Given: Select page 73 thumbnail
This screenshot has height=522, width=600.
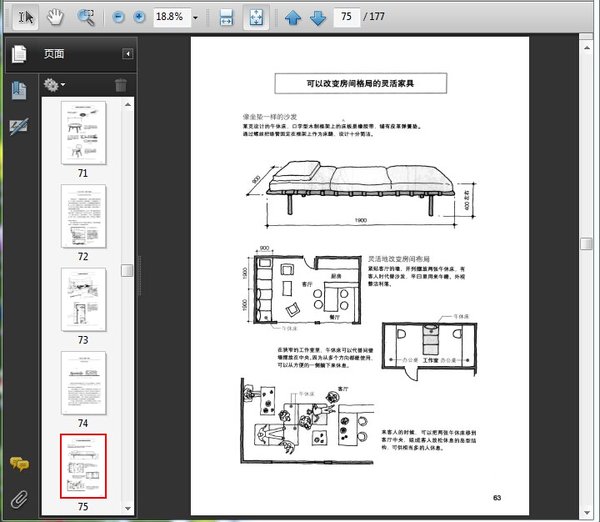Looking at the screenshot, I should pyautogui.click(x=84, y=299).
